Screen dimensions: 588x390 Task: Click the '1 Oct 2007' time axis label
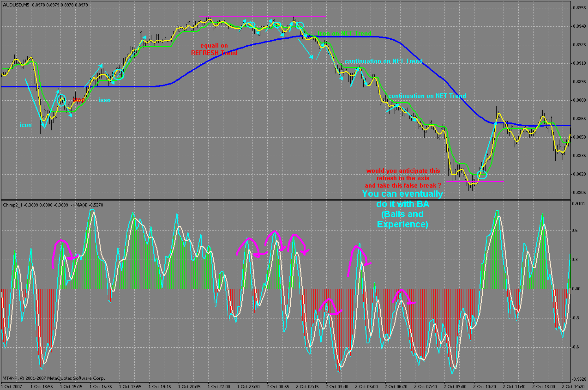(x=12, y=386)
